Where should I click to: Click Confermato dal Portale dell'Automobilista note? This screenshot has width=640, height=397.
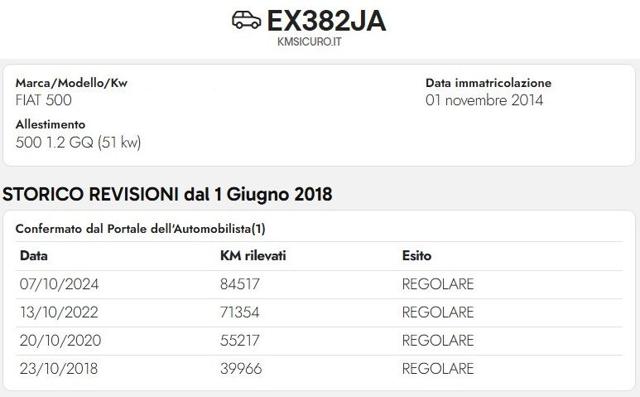pos(140,229)
